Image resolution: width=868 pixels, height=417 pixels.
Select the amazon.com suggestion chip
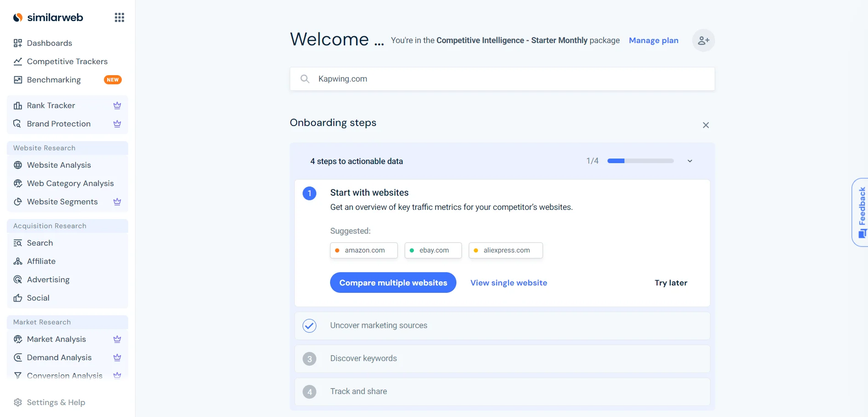tap(364, 250)
